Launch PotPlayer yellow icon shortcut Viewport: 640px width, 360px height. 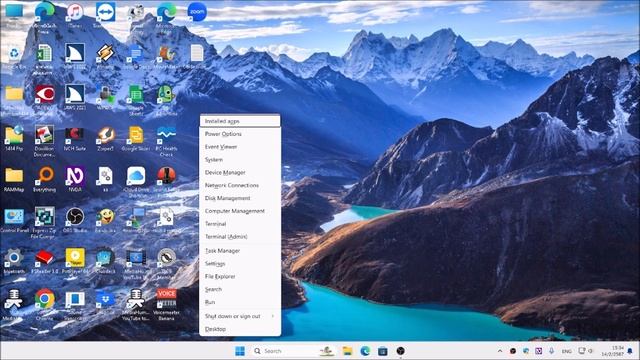point(75,261)
